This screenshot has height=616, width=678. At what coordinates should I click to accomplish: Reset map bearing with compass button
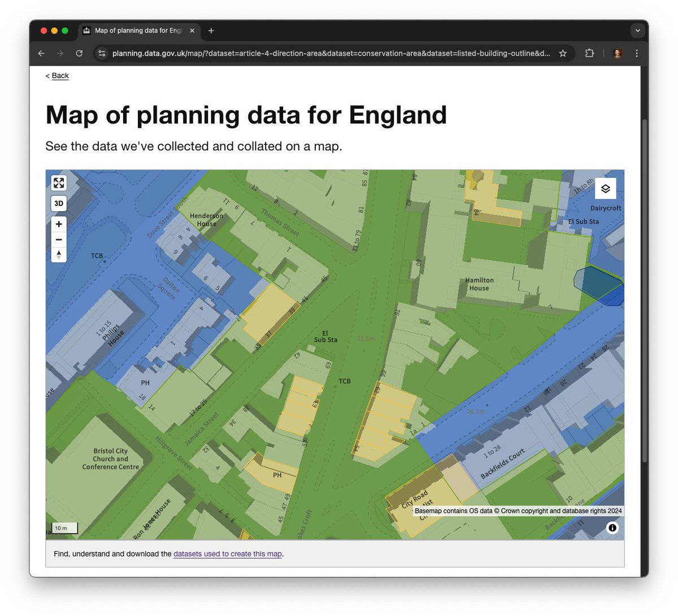point(59,255)
